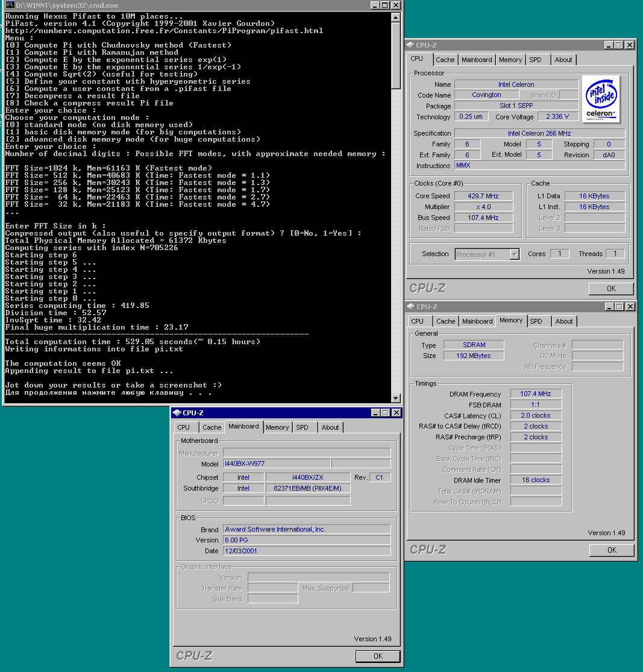Click the 'MMX' instructions field
Viewport: 643px width, 672px height.
point(539,165)
